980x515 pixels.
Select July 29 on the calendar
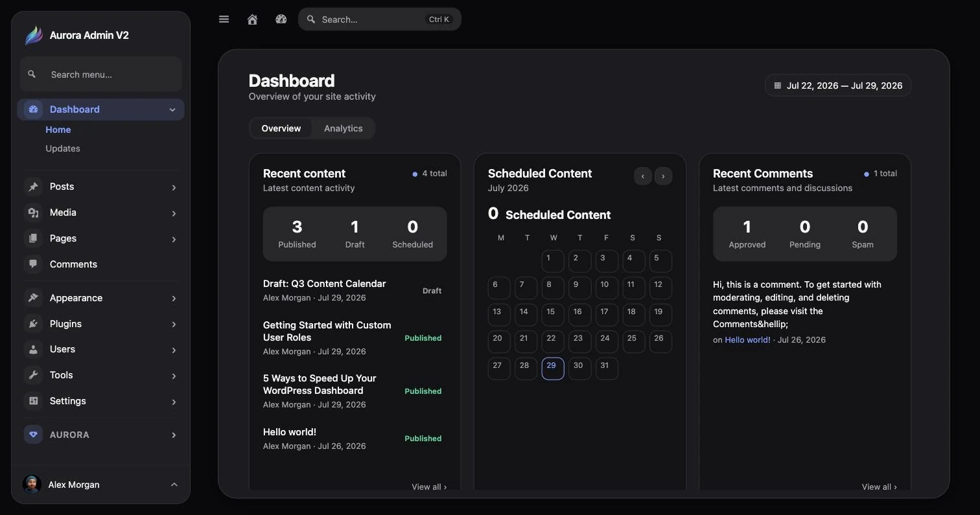[553, 369]
